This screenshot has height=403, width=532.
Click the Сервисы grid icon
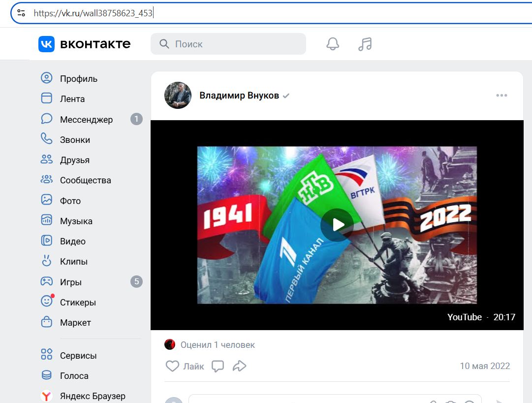click(46, 354)
